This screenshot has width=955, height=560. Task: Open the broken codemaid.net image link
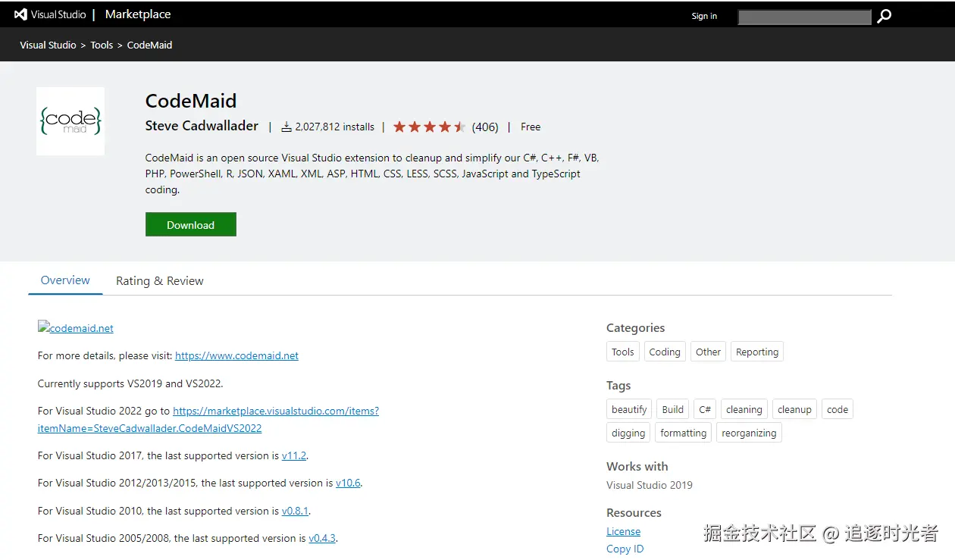76,328
